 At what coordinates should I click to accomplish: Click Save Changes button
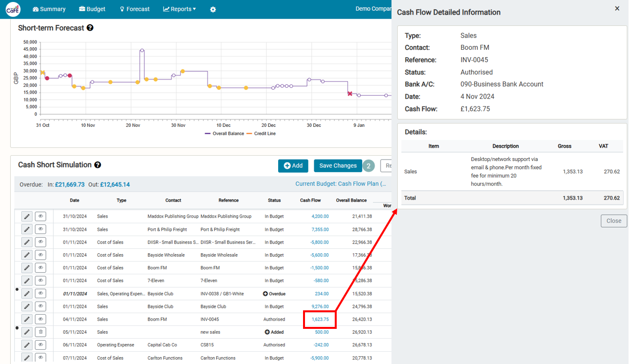338,166
